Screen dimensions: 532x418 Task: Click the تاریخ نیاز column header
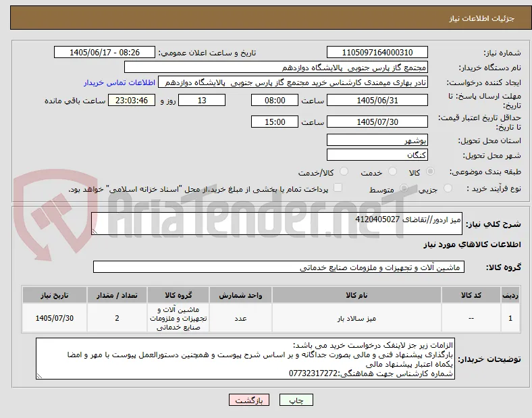click(55, 295)
